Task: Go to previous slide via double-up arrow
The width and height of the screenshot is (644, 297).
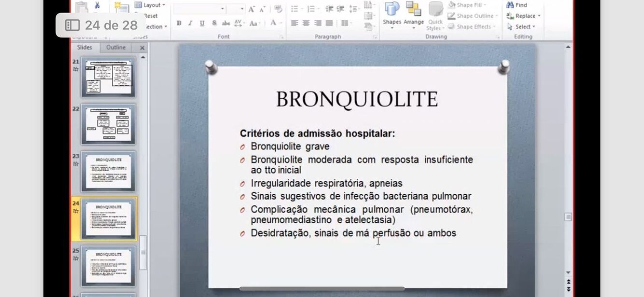Action: 568,282
